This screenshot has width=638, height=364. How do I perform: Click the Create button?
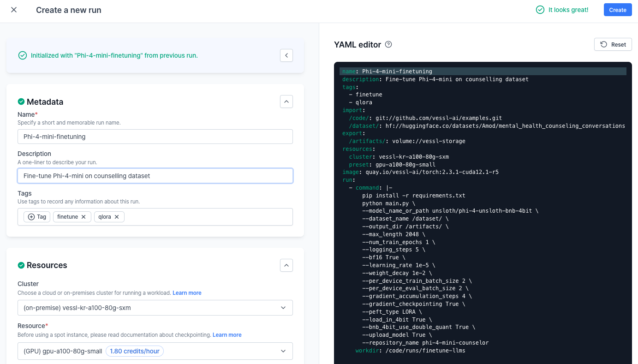coord(617,10)
